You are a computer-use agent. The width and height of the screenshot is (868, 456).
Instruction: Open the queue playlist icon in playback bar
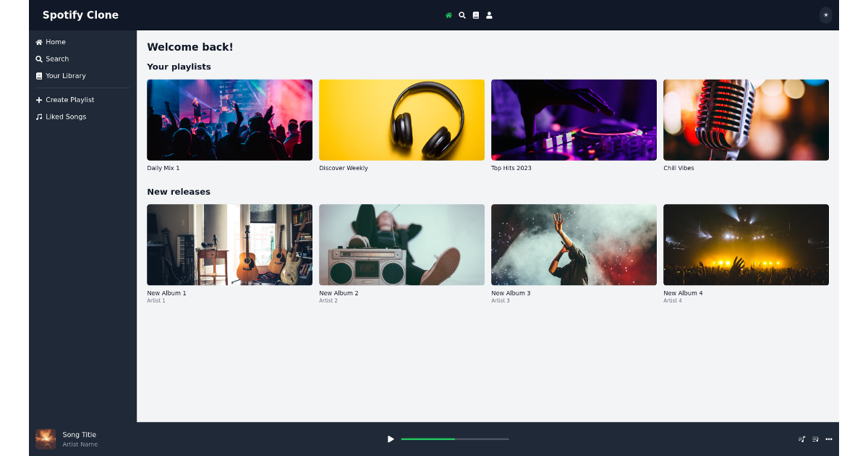[801, 439]
